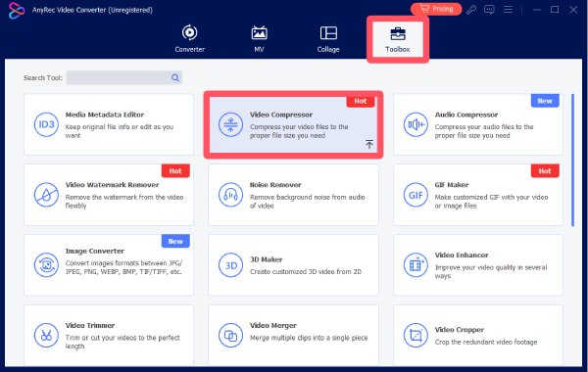This screenshot has width=588, height=372.
Task: Click the register key icon
Action: (471, 10)
